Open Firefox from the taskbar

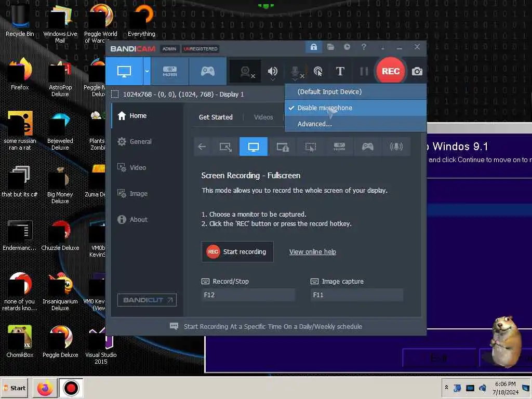click(45, 388)
